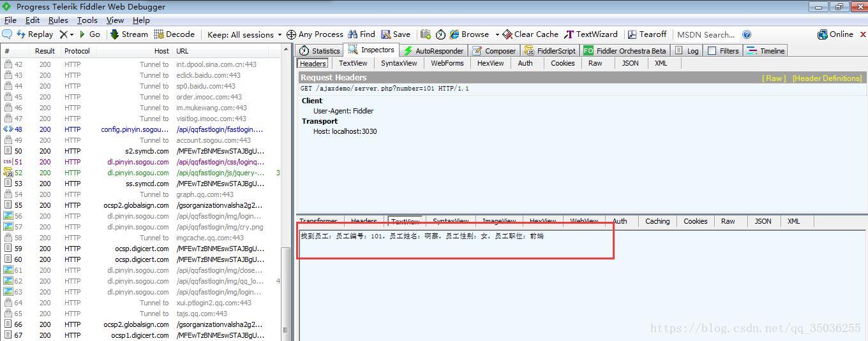The height and width of the screenshot is (341, 868).
Task: Select session 56 image row icon
Action: tap(8, 216)
